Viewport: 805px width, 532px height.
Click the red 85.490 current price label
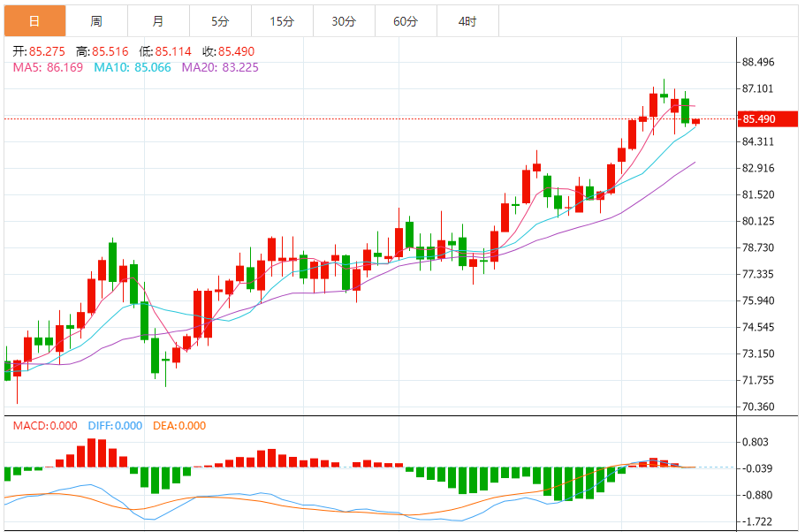768,119
